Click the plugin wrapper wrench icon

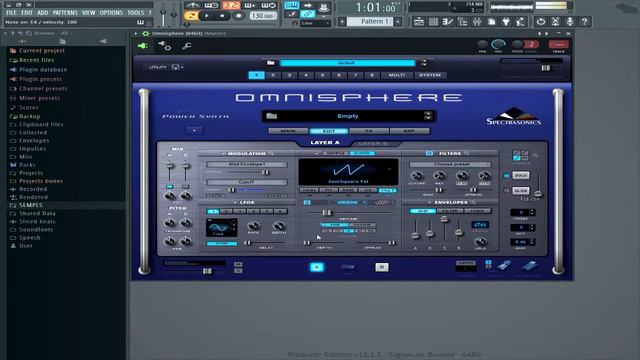187,46
